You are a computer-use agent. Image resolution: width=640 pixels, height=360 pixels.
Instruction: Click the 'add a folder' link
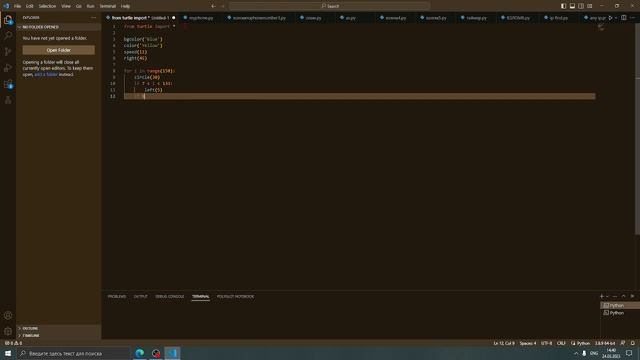tap(46, 75)
